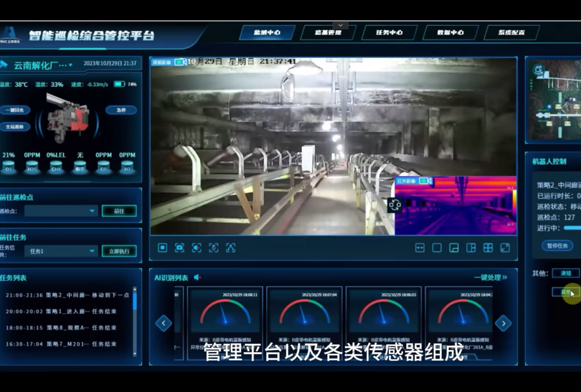581x392 pixels.
Task: Toggle the main video camera icon at top-left
Action: pyautogui.click(x=181, y=62)
